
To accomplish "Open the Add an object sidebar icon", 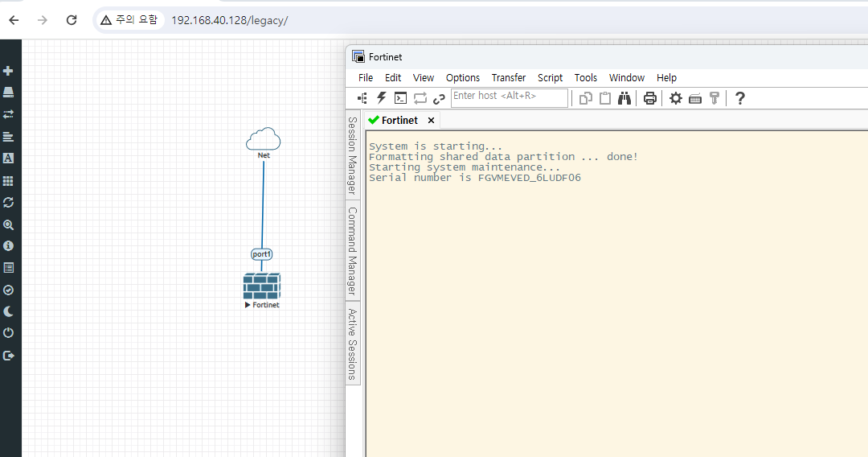I will (8, 71).
